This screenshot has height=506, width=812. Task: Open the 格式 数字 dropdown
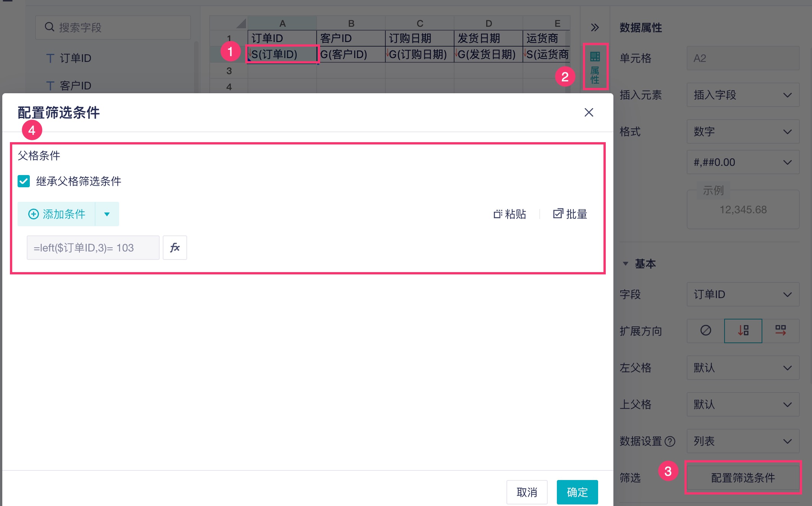743,131
